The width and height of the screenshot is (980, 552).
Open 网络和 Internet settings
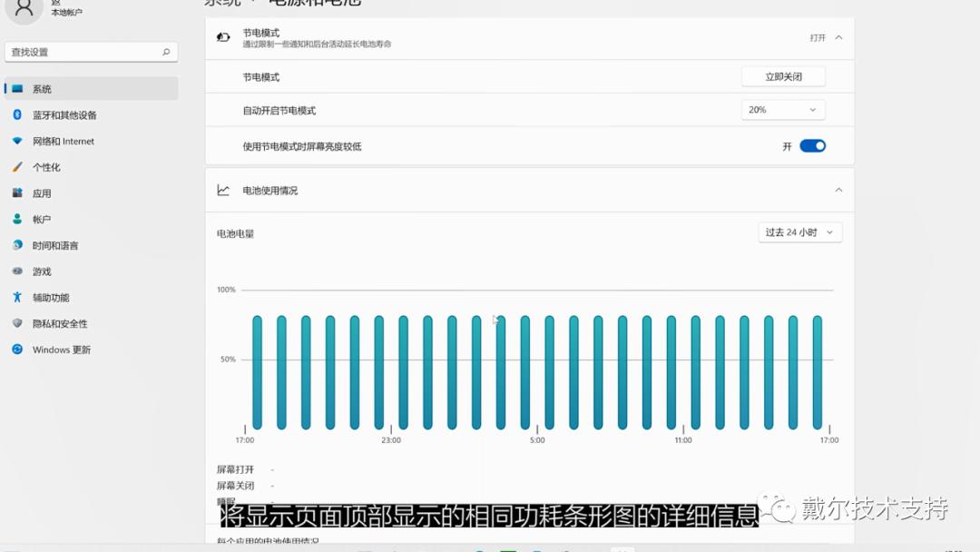64,141
